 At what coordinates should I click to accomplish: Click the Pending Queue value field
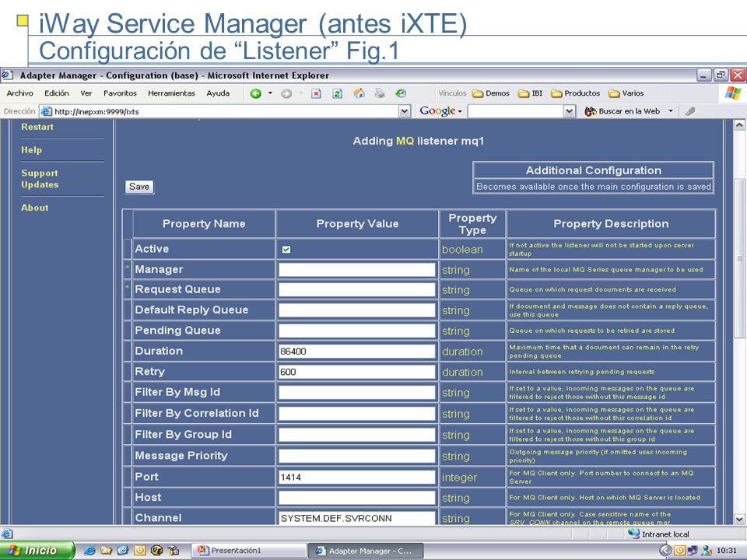pos(357,331)
